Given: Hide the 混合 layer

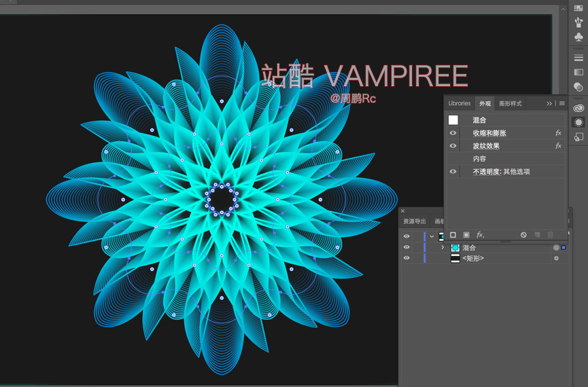Looking at the screenshot, I should pyautogui.click(x=407, y=247).
